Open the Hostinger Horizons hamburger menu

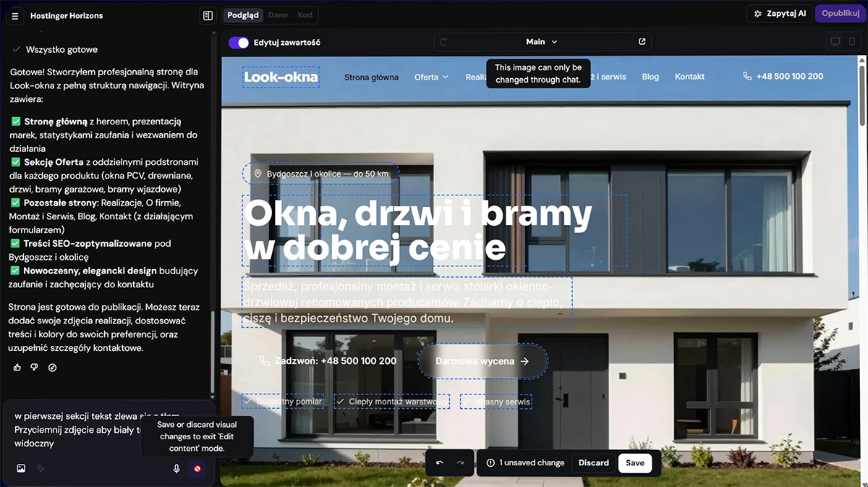point(15,15)
